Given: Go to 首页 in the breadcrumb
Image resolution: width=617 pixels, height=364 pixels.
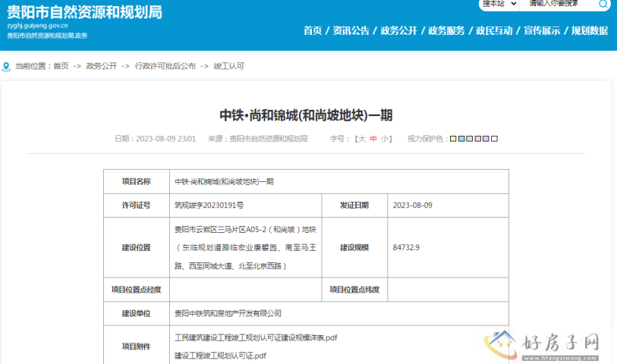Looking at the screenshot, I should (x=61, y=66).
